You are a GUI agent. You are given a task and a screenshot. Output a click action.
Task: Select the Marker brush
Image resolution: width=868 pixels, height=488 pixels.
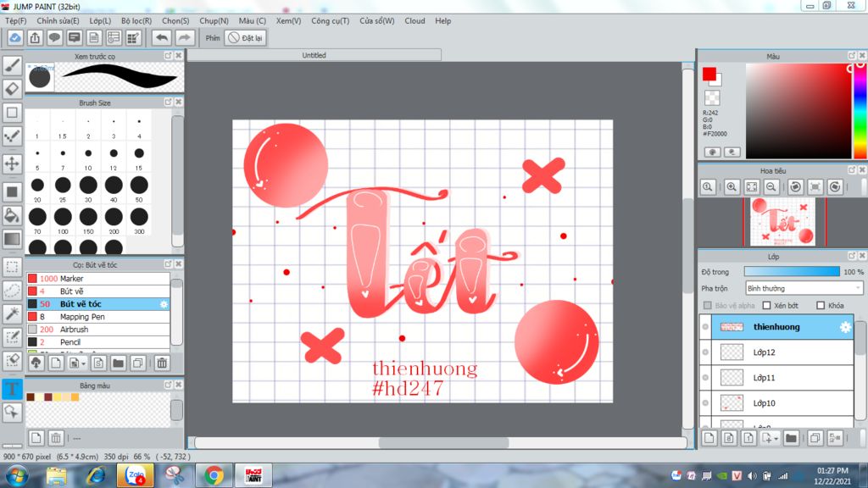click(x=98, y=279)
